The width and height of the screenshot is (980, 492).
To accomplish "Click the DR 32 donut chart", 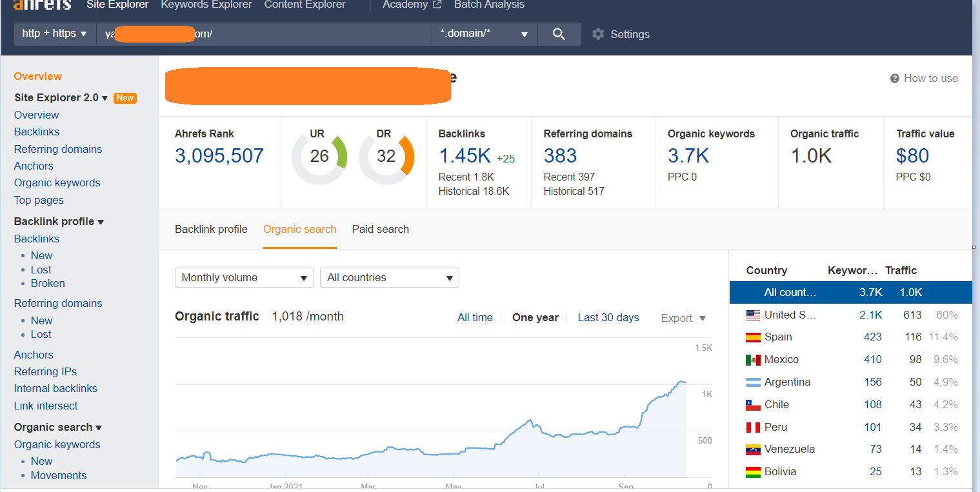I will [386, 157].
